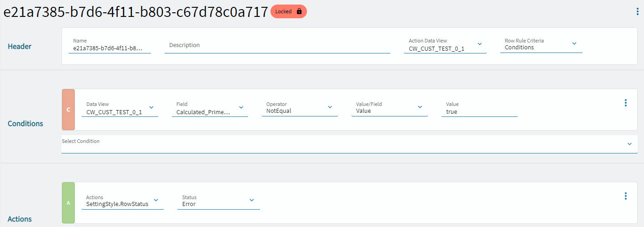Open the condition row three-dot menu

(x=625, y=103)
